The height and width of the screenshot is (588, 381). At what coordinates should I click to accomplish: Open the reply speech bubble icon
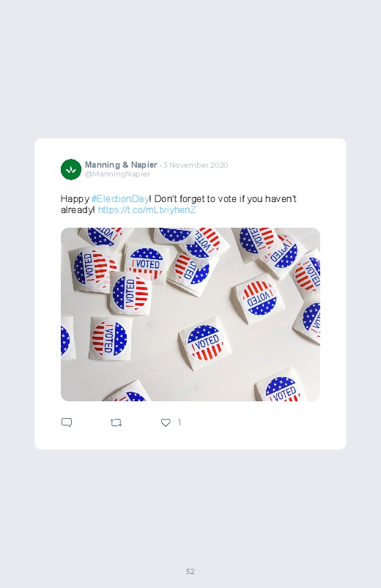click(x=67, y=423)
